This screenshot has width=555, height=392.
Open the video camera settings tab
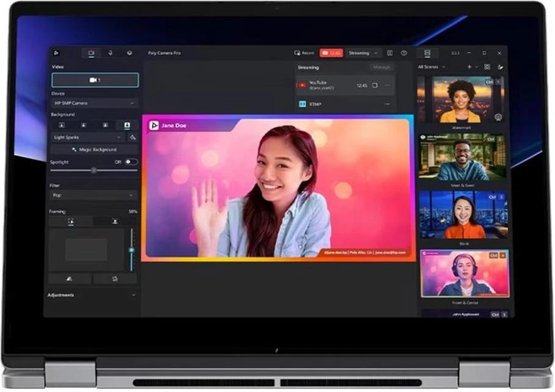pyautogui.click(x=91, y=53)
